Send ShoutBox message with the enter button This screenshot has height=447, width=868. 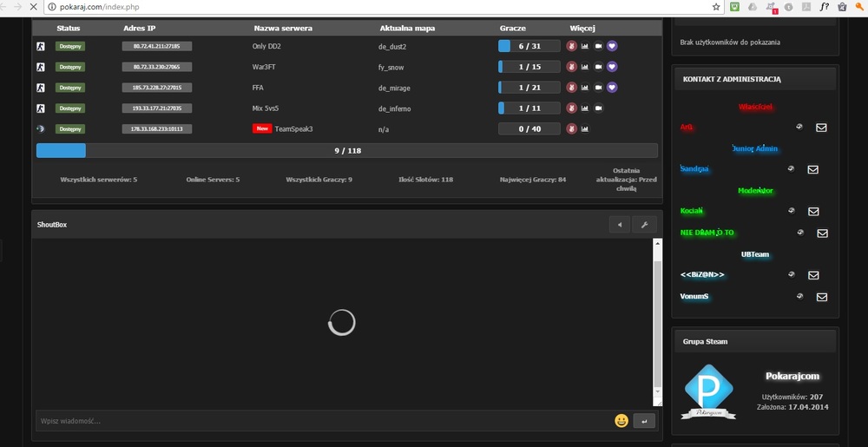pos(644,421)
